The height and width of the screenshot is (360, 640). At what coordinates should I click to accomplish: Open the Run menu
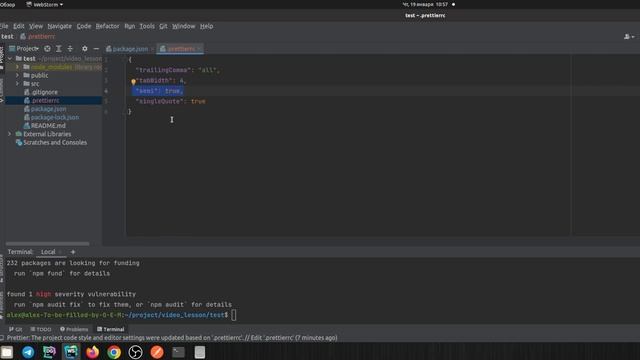(129, 26)
